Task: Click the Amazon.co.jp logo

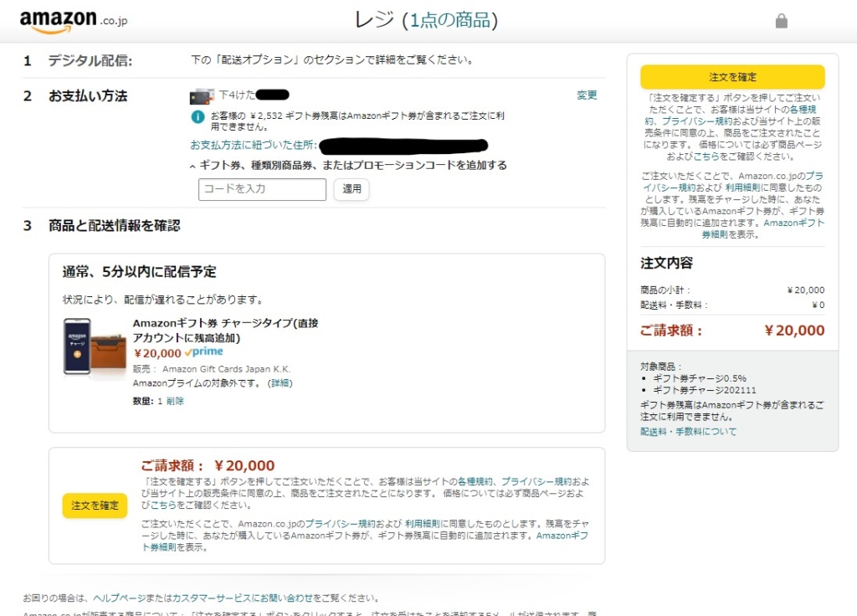Action: click(x=74, y=21)
